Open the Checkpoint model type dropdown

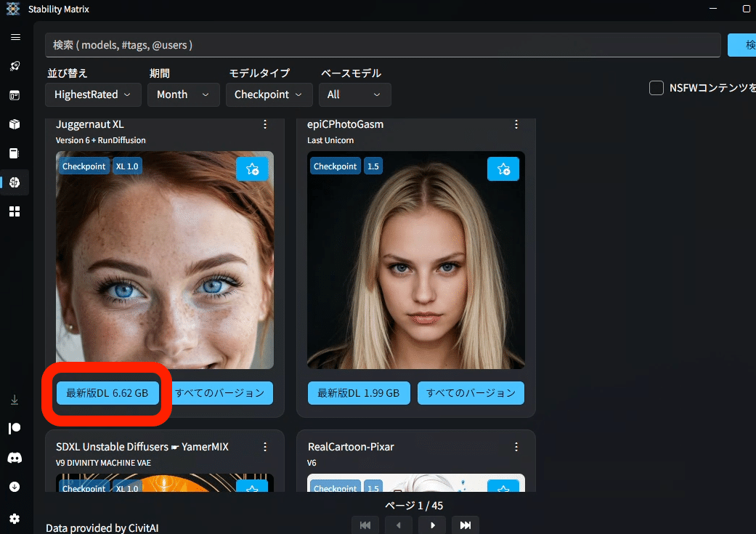pyautogui.click(x=269, y=94)
